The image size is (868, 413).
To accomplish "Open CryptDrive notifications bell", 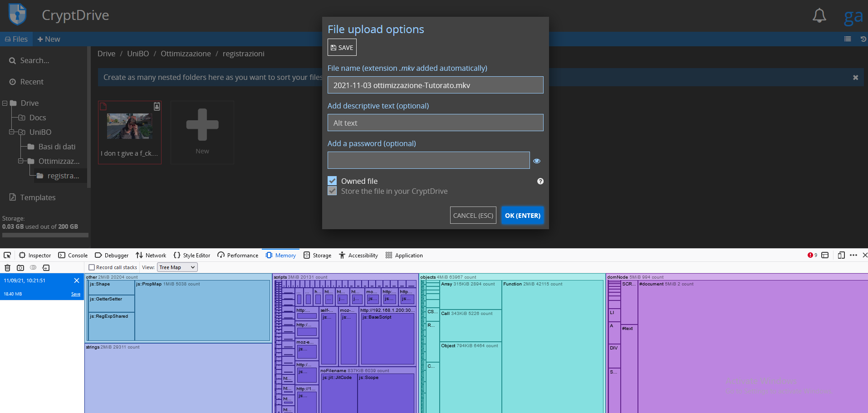I will coord(819,15).
